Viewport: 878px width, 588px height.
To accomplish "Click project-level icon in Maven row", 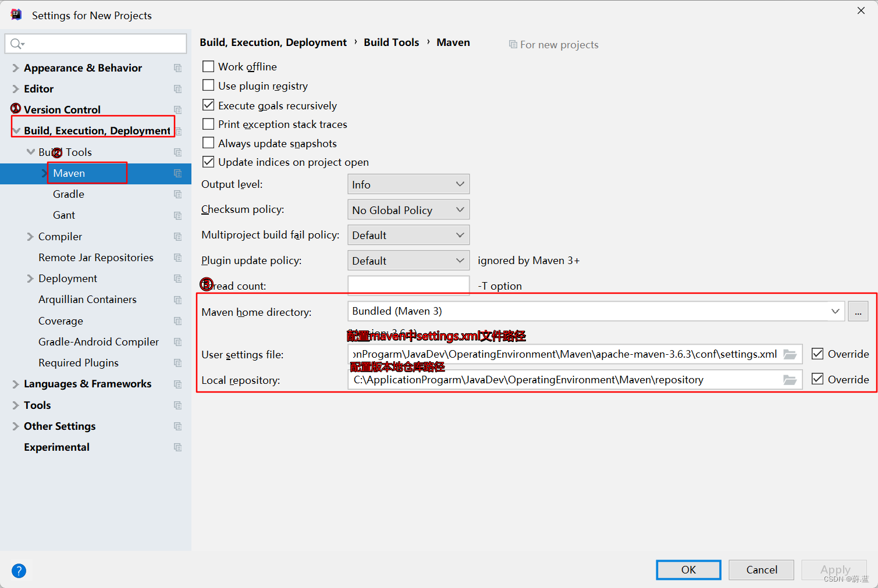I will (x=178, y=173).
